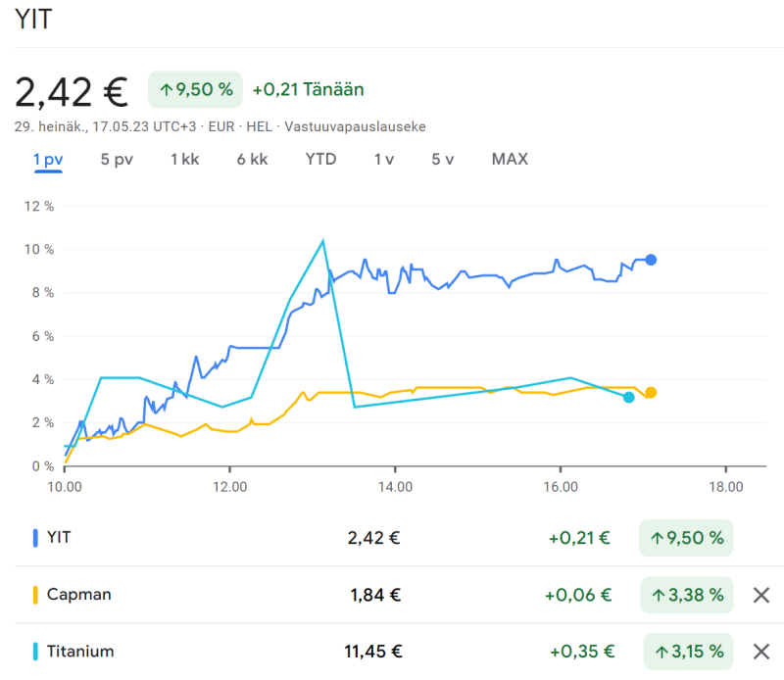
Task: Click the 10 % y-axis label
Action: pos(39,250)
